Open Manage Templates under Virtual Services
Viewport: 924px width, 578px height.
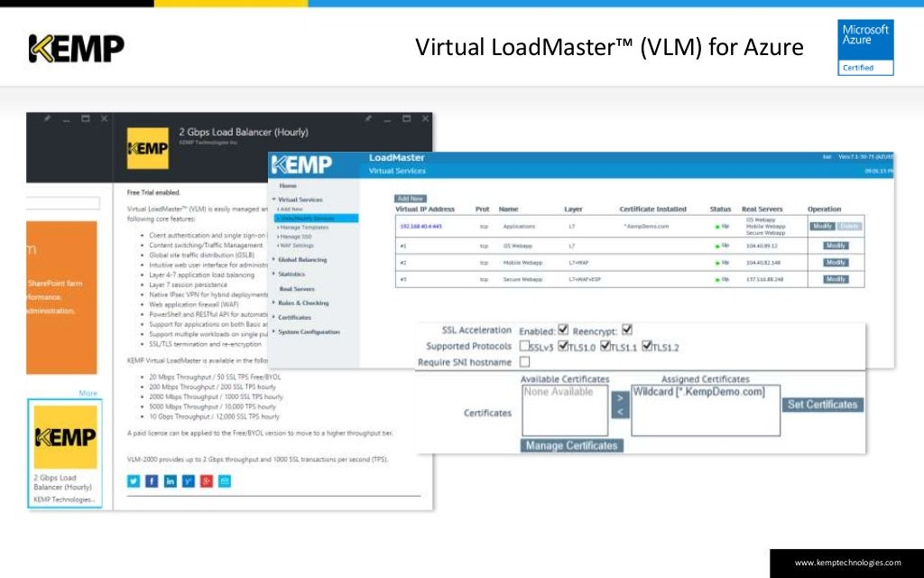click(304, 227)
